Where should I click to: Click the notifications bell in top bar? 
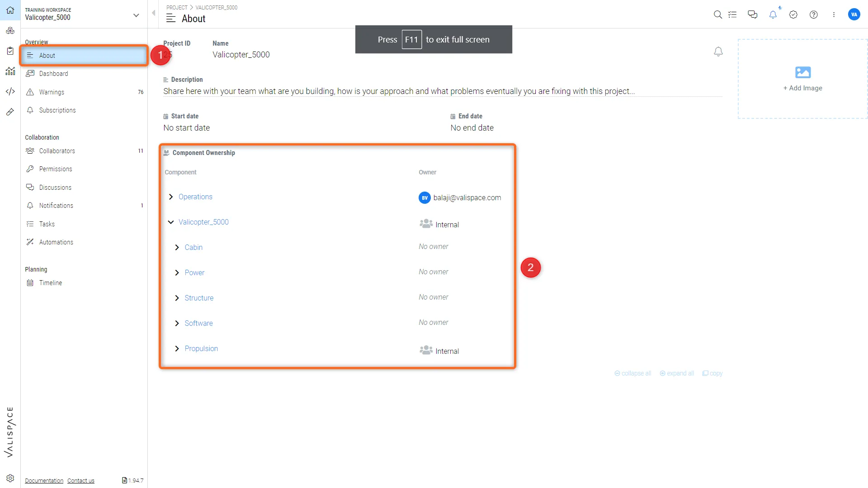click(x=773, y=14)
